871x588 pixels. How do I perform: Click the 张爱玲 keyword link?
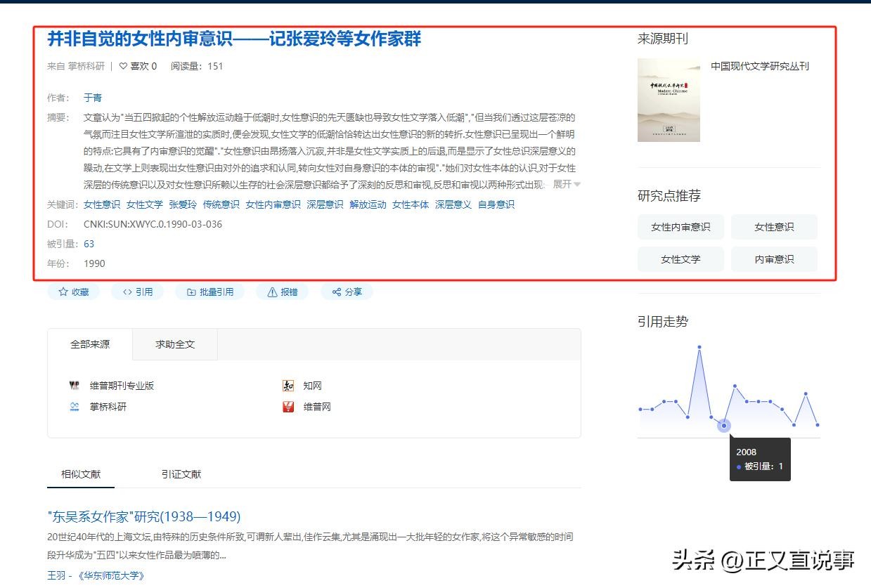point(183,204)
